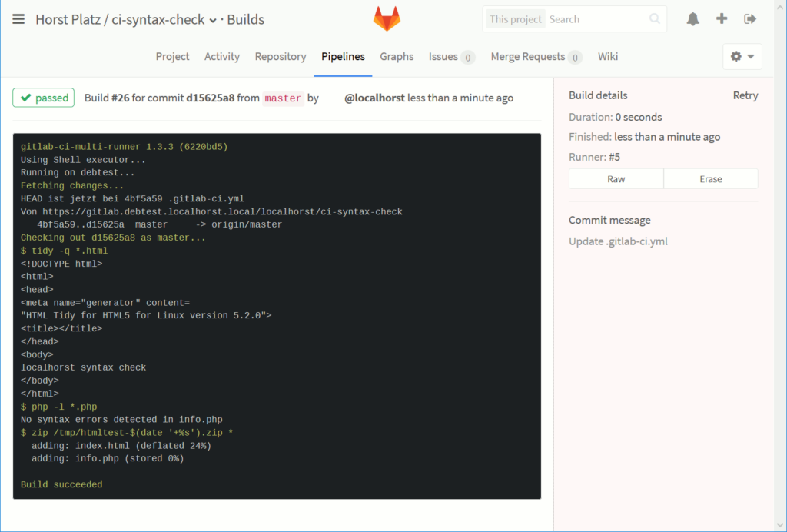Open the Horst Platz namespace link
The height and width of the screenshot is (532, 787).
68,19
